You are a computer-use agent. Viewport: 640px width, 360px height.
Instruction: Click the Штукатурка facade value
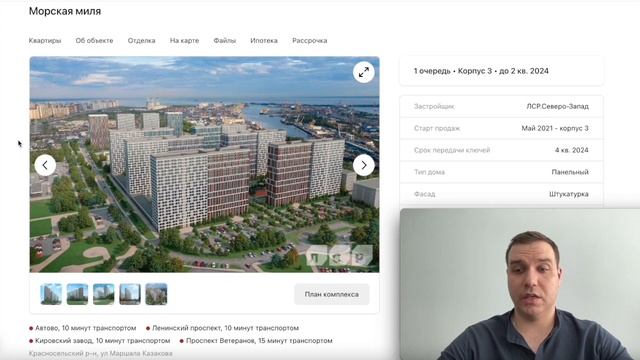[x=569, y=194]
